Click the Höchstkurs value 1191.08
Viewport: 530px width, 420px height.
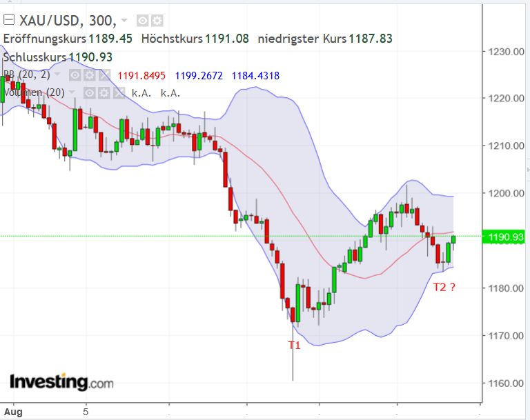point(227,39)
